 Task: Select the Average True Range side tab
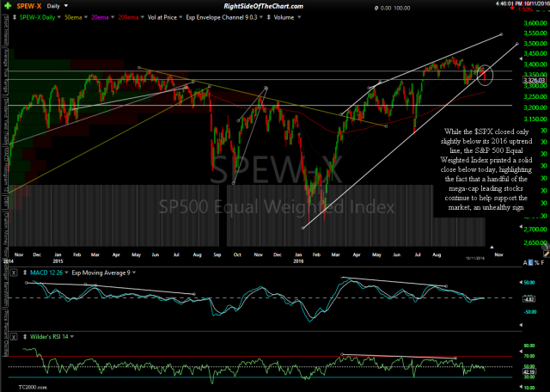click(x=5, y=71)
